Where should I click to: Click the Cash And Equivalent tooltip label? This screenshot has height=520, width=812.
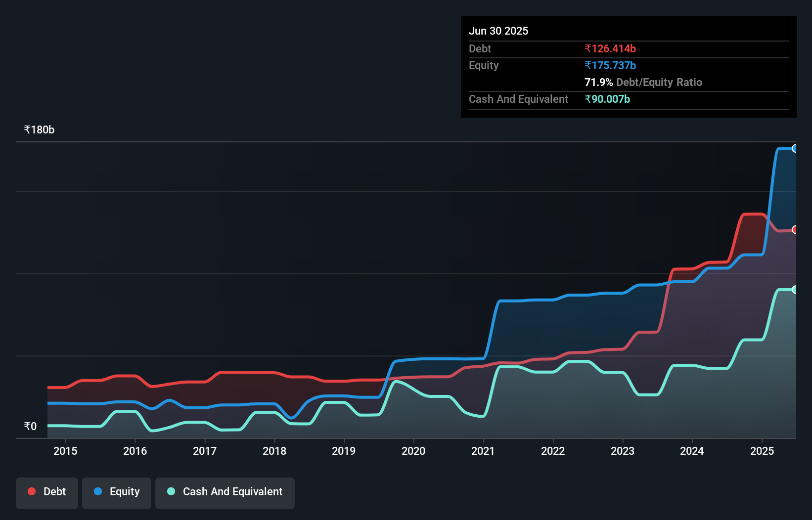pyautogui.click(x=518, y=99)
